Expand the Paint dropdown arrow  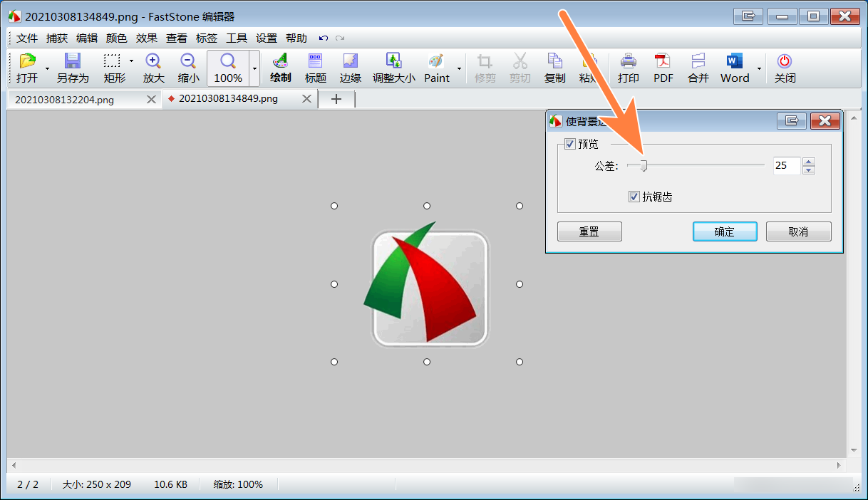tap(458, 68)
